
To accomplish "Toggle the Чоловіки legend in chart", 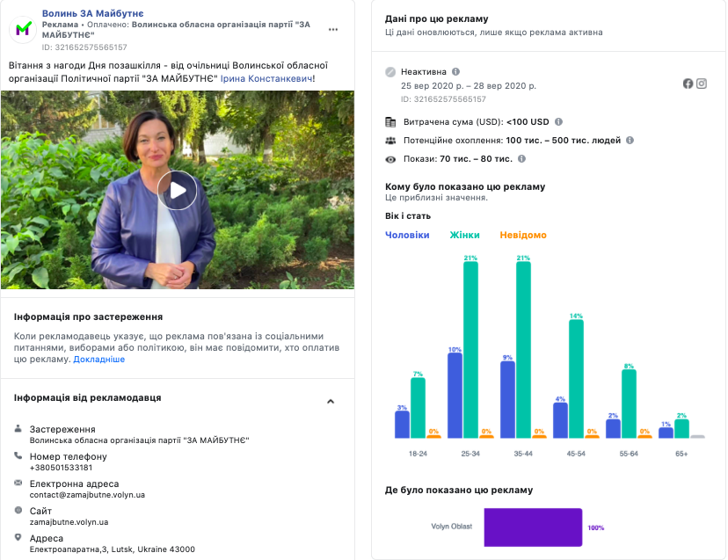I will 407,235.
